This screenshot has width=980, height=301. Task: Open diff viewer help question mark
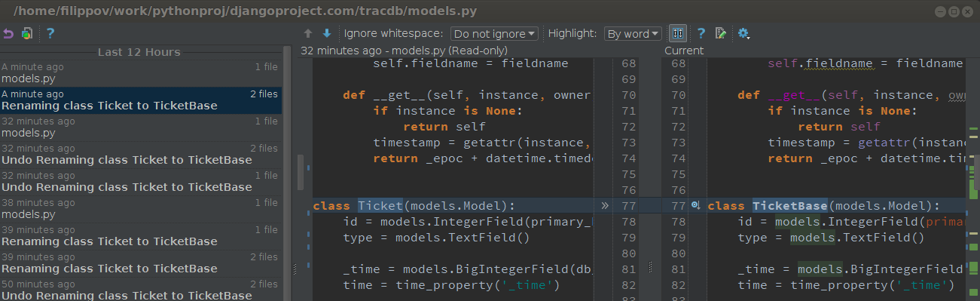(701, 33)
